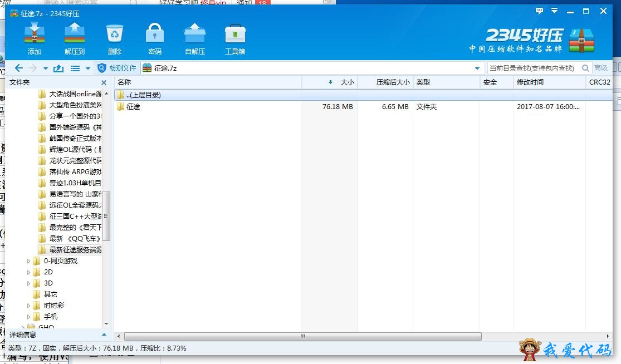This screenshot has width=621, height=364.
Task: Open the 工具箱 (Toolbox) icon
Action: (235, 38)
